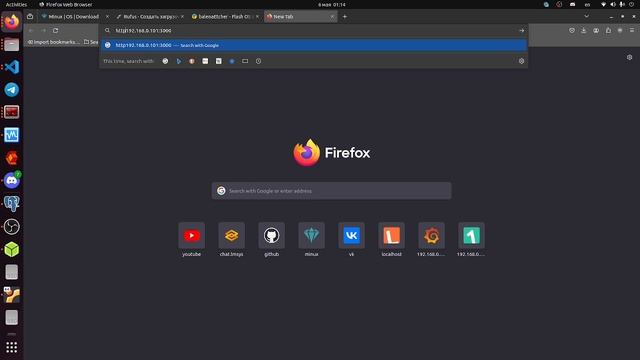The width and height of the screenshot is (640, 360).
Task: Search within open tabs icon
Action: pos(245,61)
